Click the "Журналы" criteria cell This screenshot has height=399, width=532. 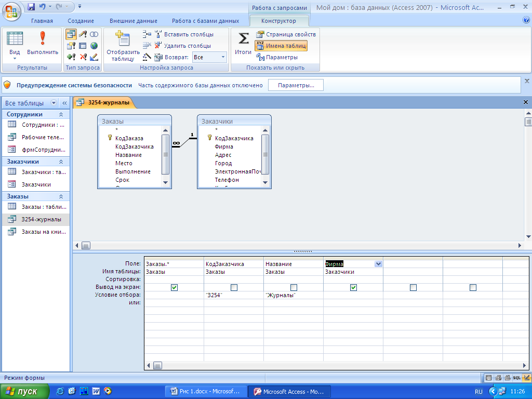tap(294, 295)
